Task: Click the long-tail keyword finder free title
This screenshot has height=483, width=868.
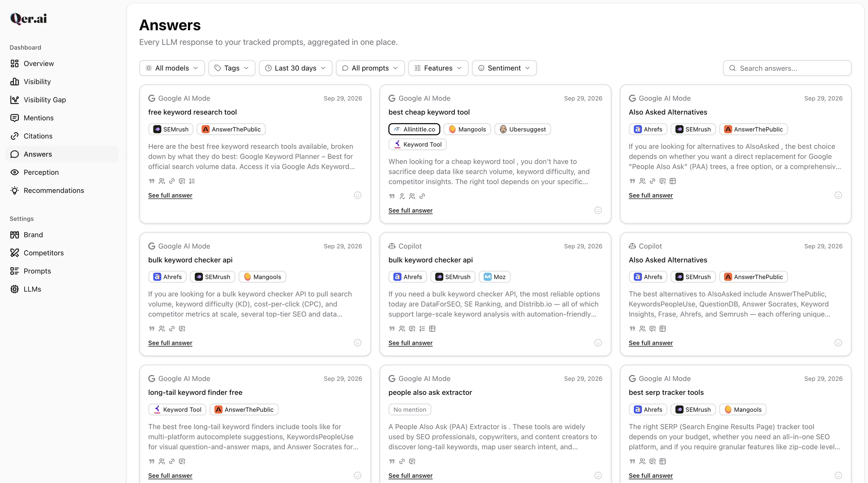Action: pos(195,393)
